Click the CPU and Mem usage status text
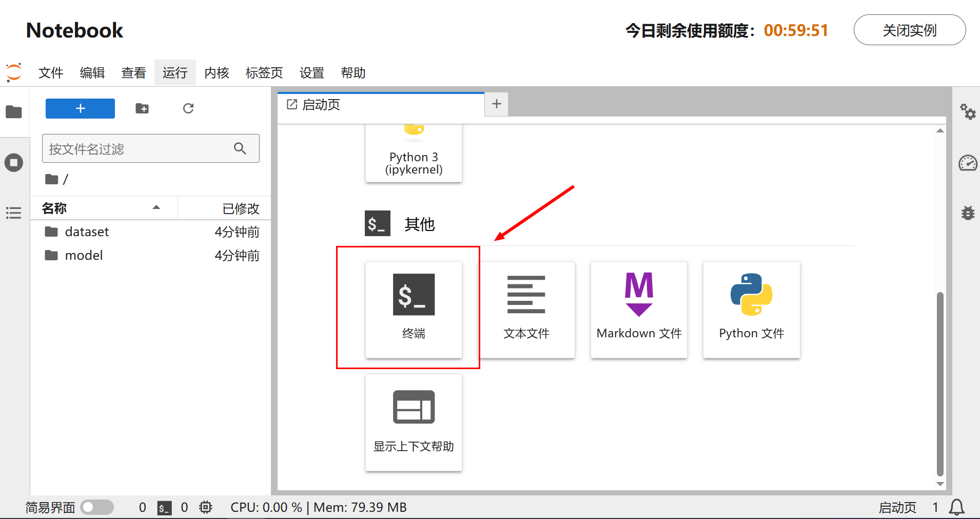 tap(318, 507)
